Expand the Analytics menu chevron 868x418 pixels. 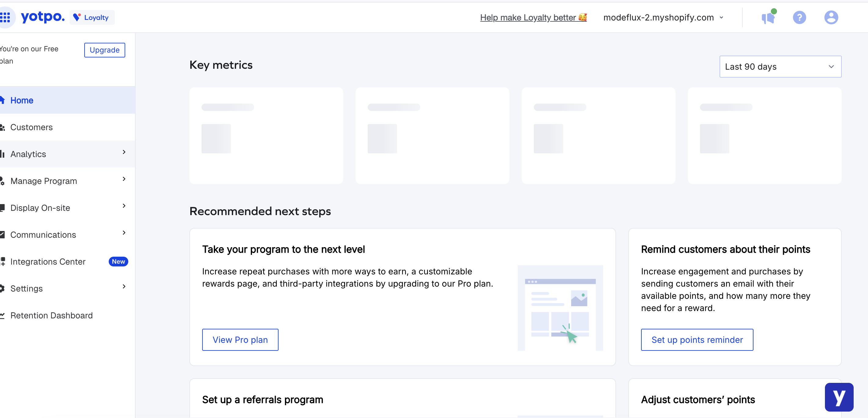[x=124, y=152]
